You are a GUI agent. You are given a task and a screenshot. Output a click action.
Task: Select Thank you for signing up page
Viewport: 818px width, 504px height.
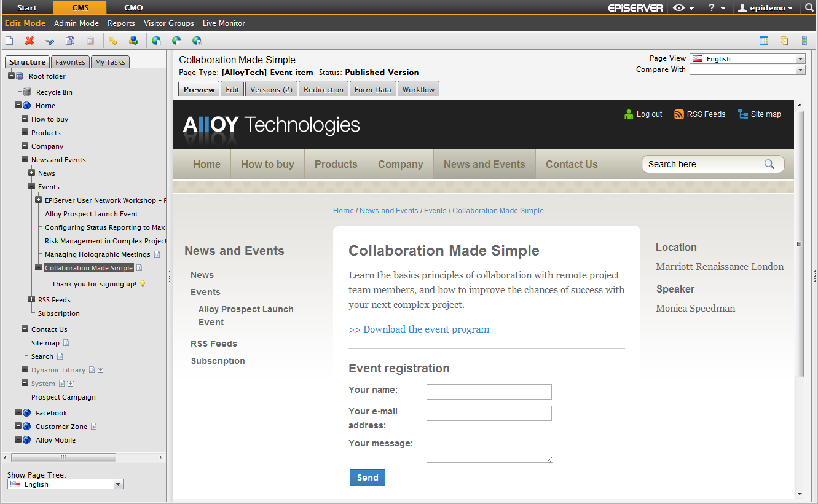(96, 283)
